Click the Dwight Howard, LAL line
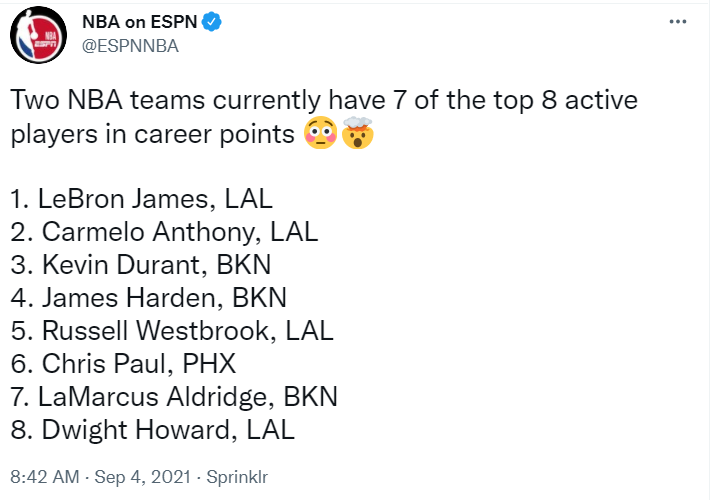The height and width of the screenshot is (500, 728). click(x=152, y=430)
